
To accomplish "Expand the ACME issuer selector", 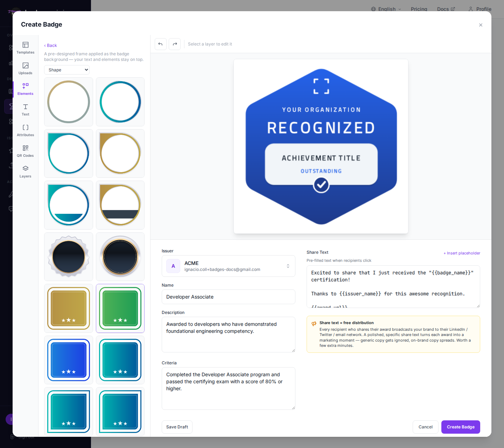I will click(x=229, y=266).
